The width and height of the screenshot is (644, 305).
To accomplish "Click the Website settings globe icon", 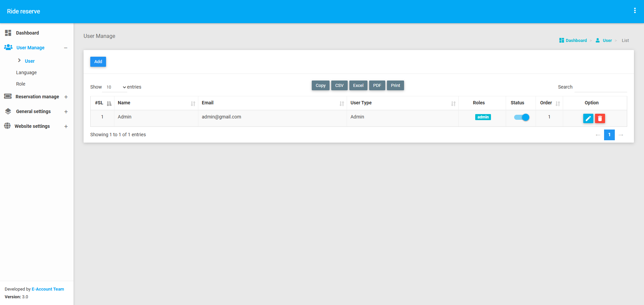I will tap(7, 126).
